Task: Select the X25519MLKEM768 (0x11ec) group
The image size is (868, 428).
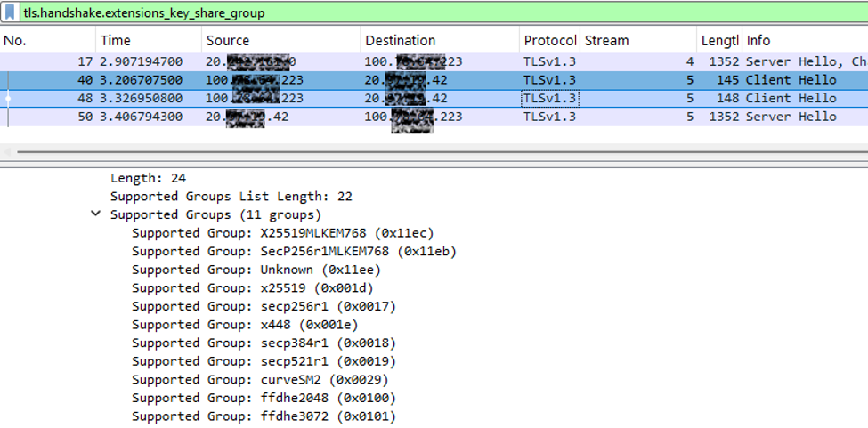Action: click(283, 233)
